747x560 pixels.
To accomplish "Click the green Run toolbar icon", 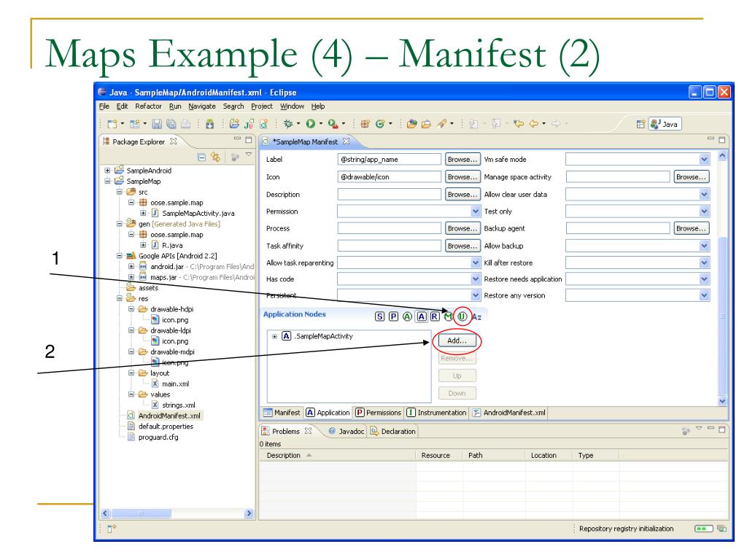I will coord(311,124).
